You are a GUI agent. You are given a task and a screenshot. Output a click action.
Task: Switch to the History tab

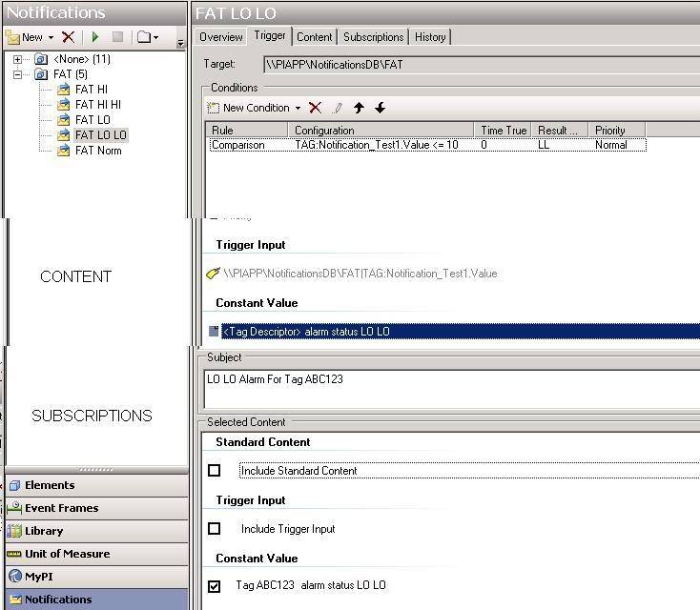coord(430,37)
